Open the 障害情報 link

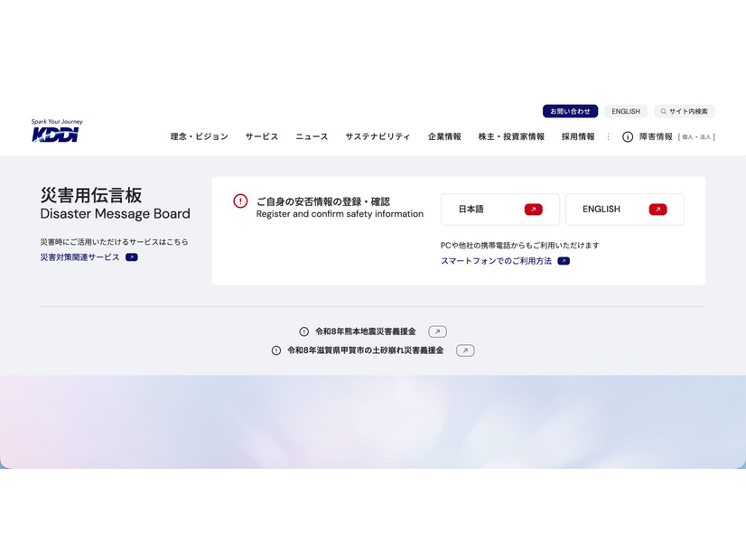656,136
